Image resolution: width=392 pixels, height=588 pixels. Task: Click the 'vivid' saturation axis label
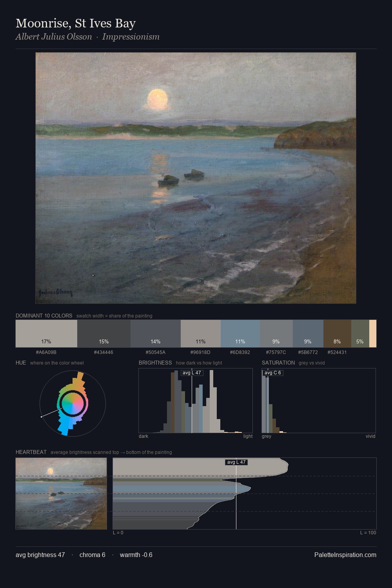tap(370, 436)
